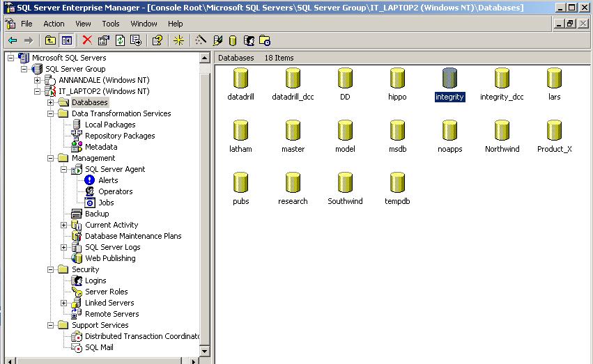Select Database Maintenance Plans
The image size is (593, 364).
133,236
